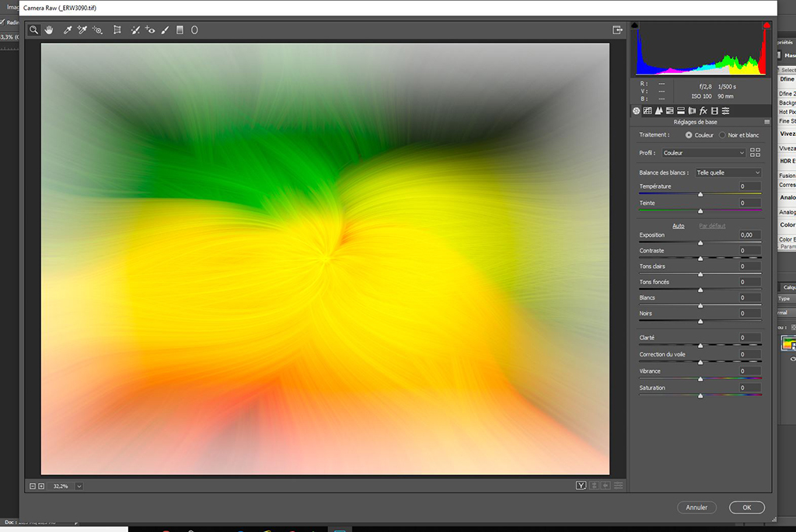The width and height of the screenshot is (796, 532).
Task: Click Dfine entry in Photoshop background panel
Action: tap(787, 79)
